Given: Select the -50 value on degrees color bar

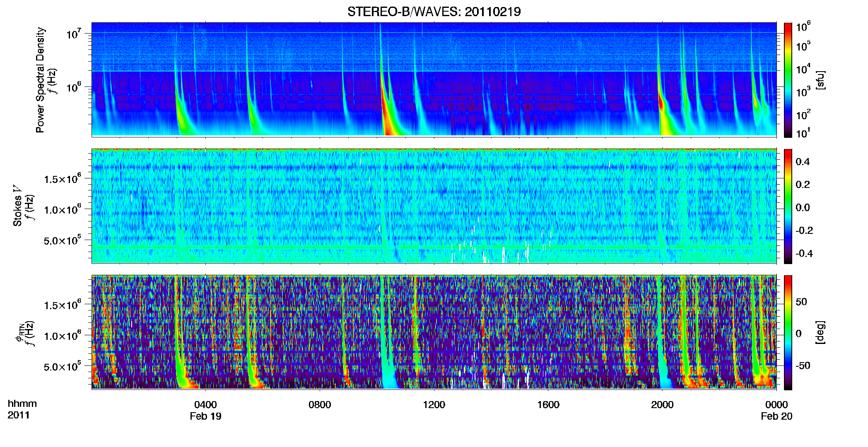Looking at the screenshot, I should coord(803,365).
